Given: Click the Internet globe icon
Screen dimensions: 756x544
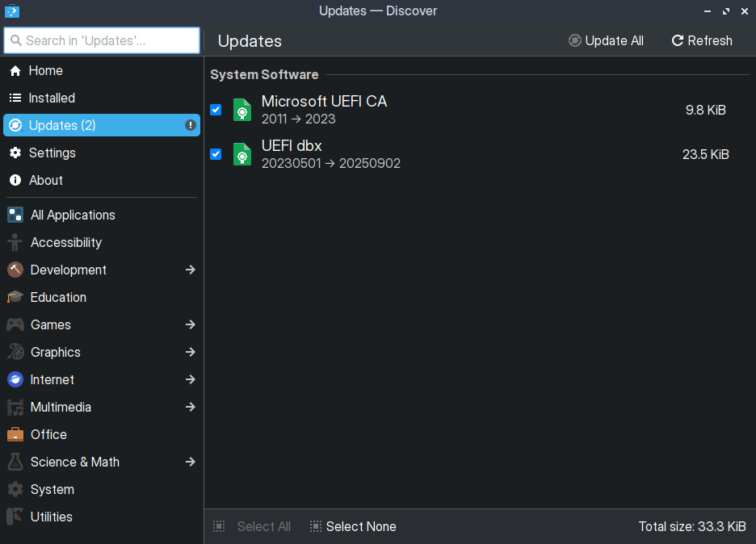Looking at the screenshot, I should [x=15, y=379].
